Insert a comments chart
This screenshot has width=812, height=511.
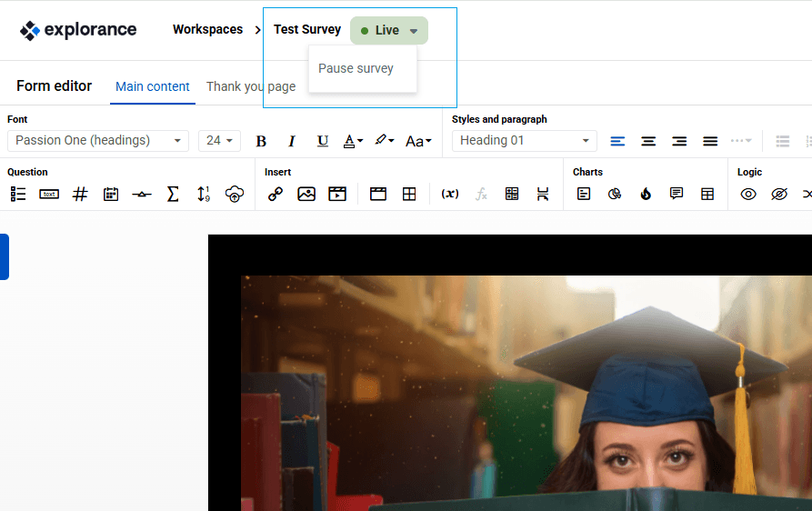(x=677, y=195)
